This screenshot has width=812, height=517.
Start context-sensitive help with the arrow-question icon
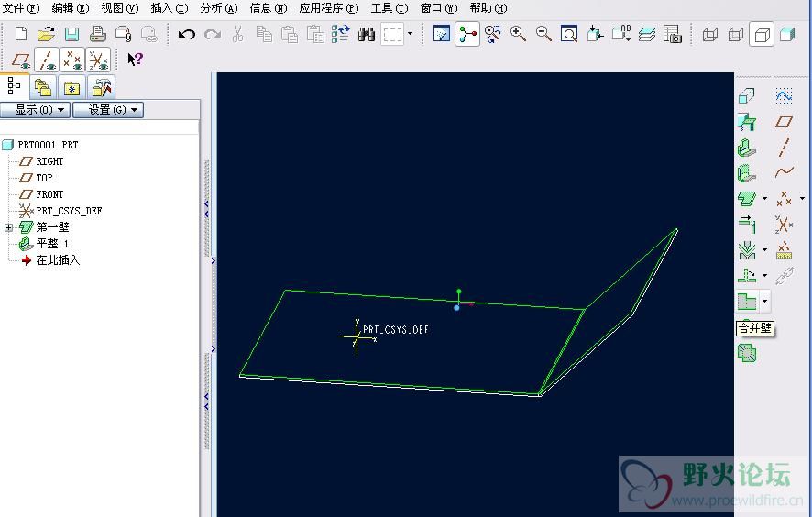click(135, 59)
